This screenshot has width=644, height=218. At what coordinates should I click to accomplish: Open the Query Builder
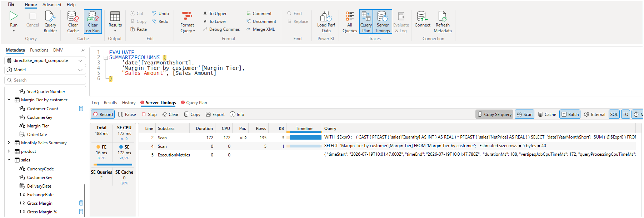click(x=50, y=22)
